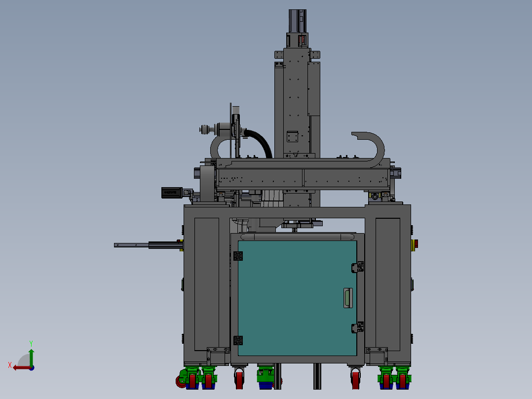Select the upper door latch on the teal door
The height and width of the screenshot is (399, 532).
(x=358, y=267)
